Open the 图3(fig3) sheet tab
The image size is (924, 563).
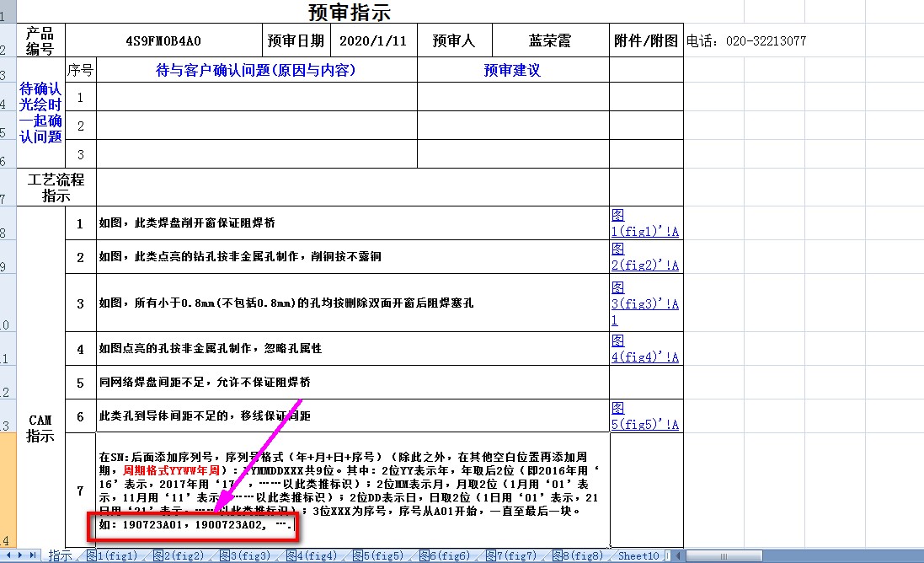[246, 556]
